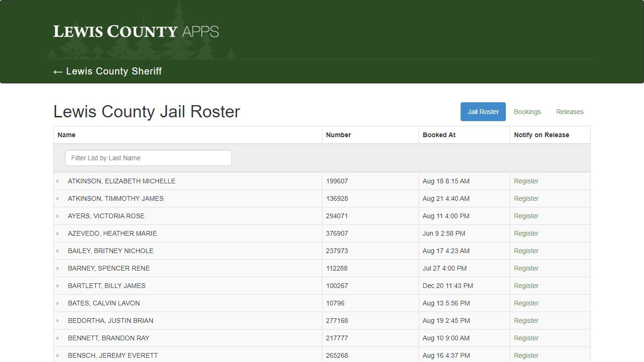This screenshot has width=644, height=362.
Task: Select the name ATKINSON, ELIZABETH MICHELLE
Action: point(122,181)
